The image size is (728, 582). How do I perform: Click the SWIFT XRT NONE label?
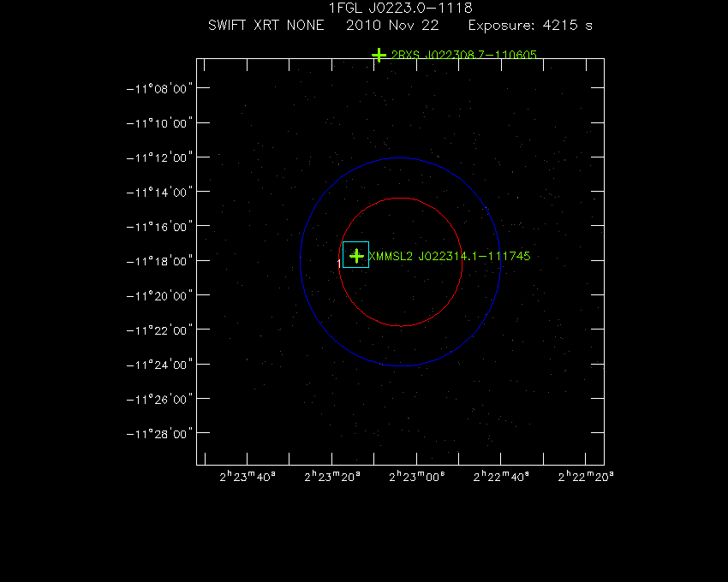[x=266, y=25]
